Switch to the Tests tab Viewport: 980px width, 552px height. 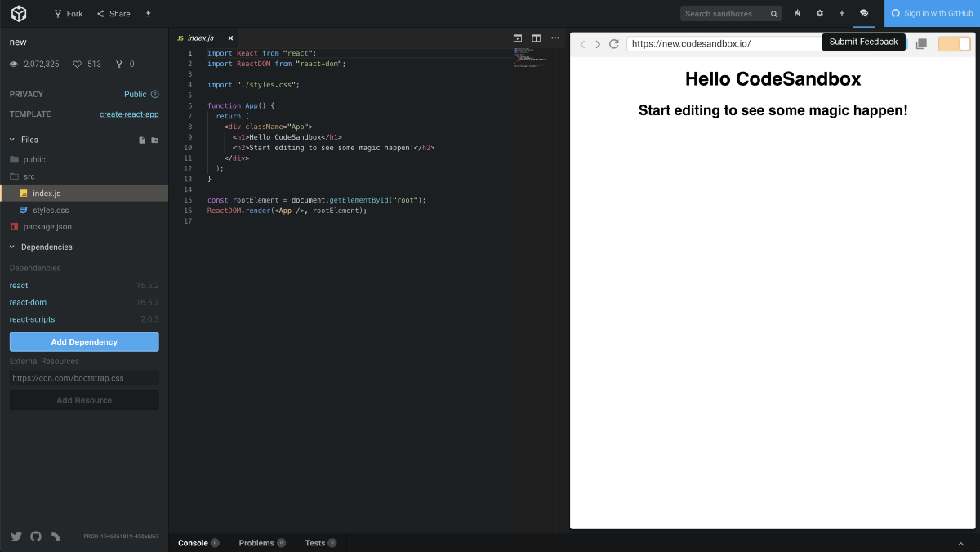coord(315,543)
